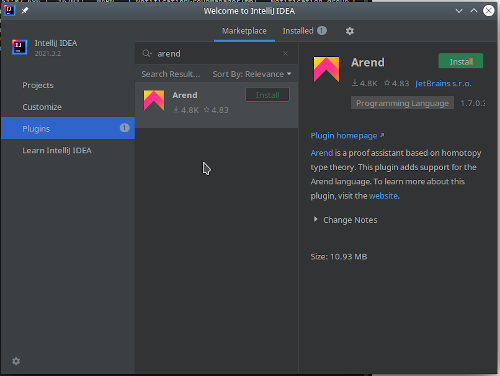
Task: Click the IntelliJ IDEA 2021.3.2 version text
Action: pos(48,54)
